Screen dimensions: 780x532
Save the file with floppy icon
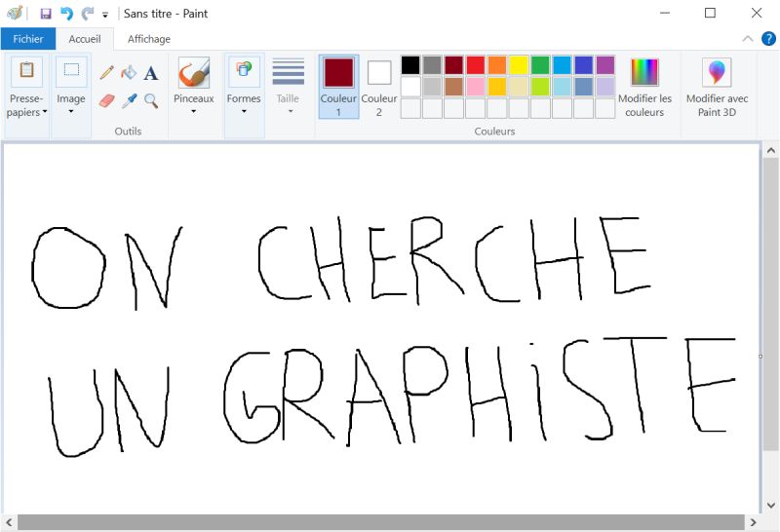tap(46, 14)
